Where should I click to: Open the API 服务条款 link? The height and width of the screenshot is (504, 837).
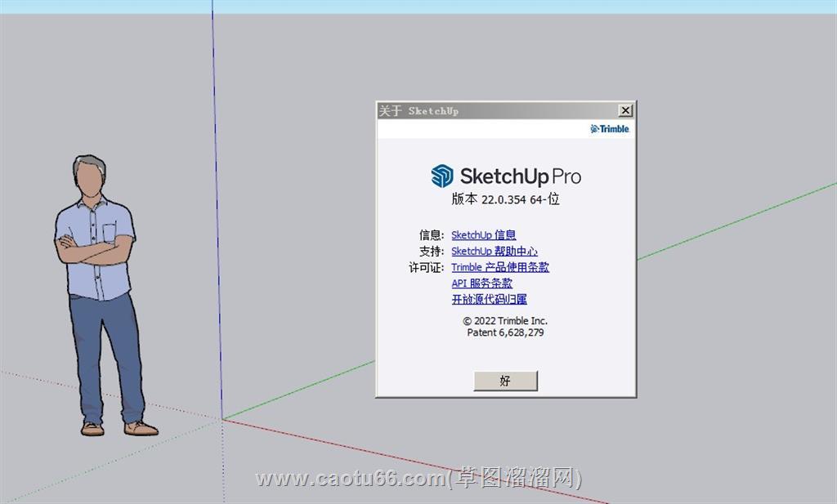[482, 283]
